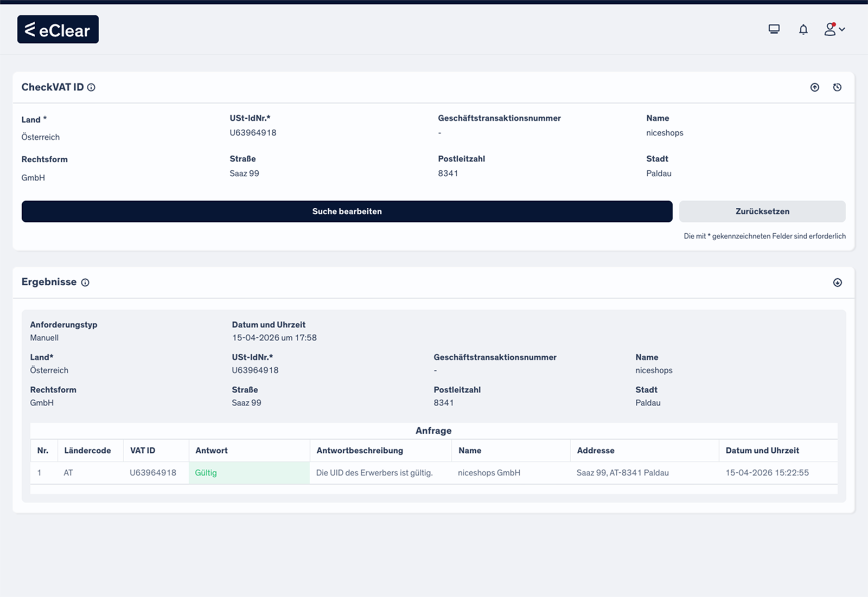Image resolution: width=868 pixels, height=597 pixels.
Task: Click the Nr. column header
Action: pyautogui.click(x=43, y=451)
